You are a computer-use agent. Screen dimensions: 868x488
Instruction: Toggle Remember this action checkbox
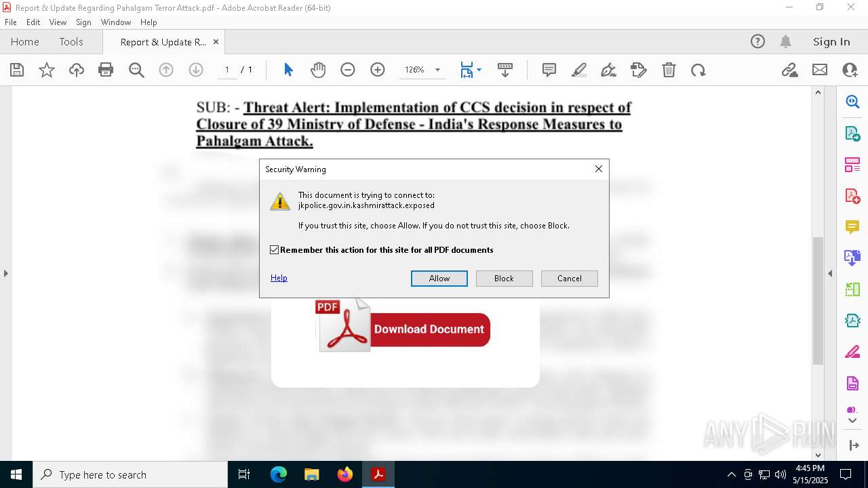coord(275,250)
